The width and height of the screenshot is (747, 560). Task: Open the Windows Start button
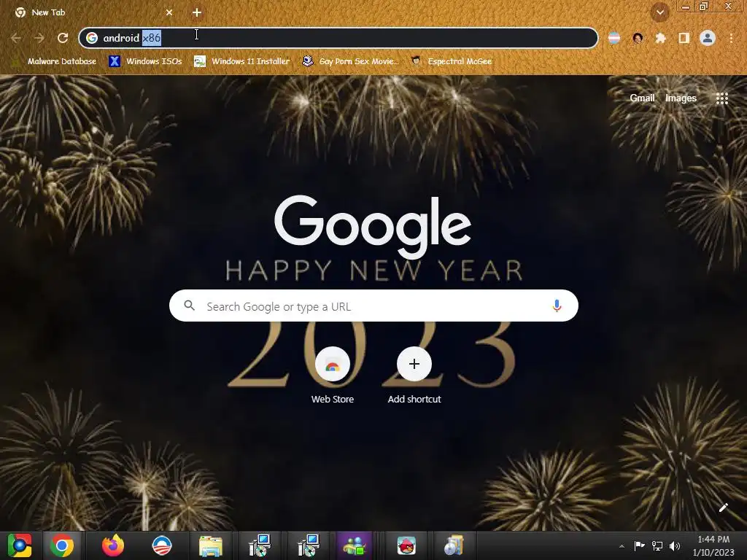[x=20, y=545]
